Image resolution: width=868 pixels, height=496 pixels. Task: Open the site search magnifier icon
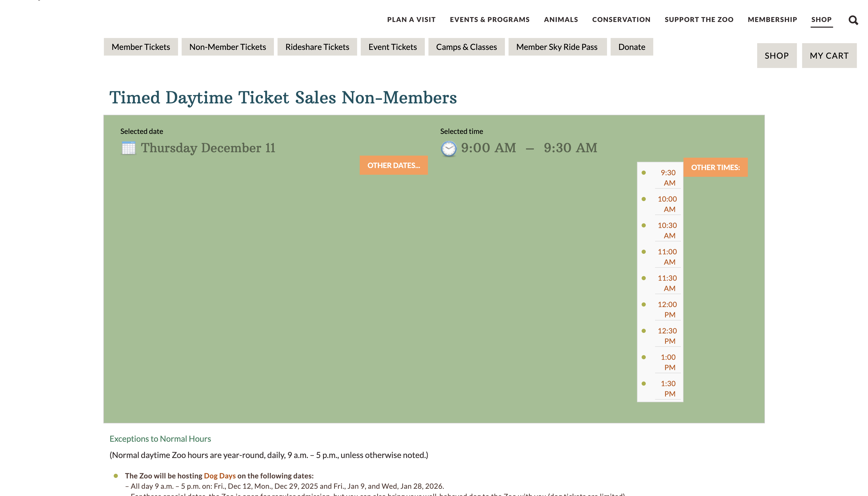pyautogui.click(x=853, y=20)
